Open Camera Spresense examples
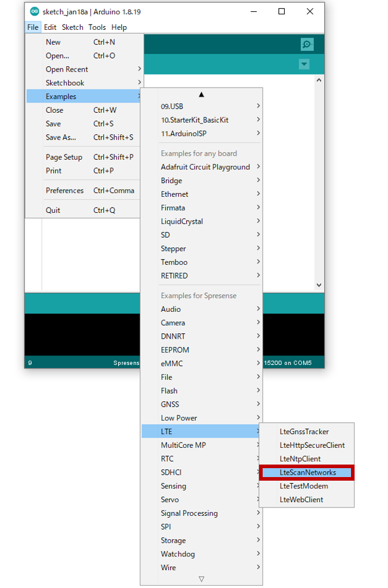The width and height of the screenshot is (388, 588). point(202,323)
